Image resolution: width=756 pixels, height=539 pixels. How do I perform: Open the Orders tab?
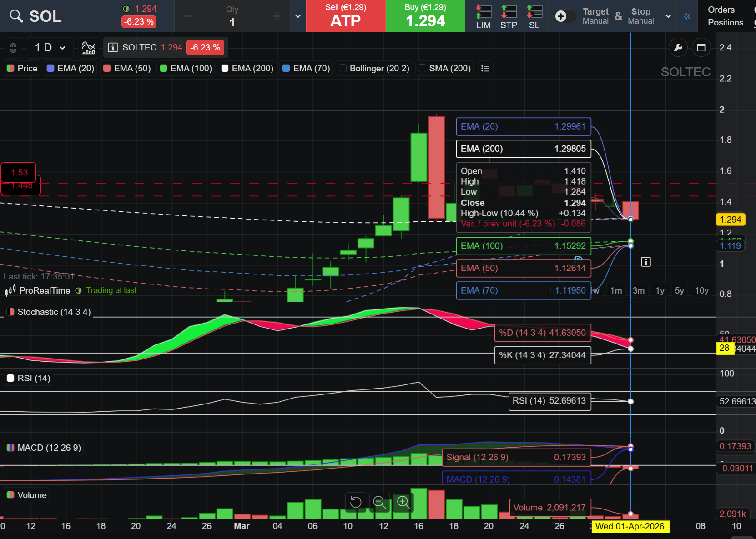click(721, 10)
